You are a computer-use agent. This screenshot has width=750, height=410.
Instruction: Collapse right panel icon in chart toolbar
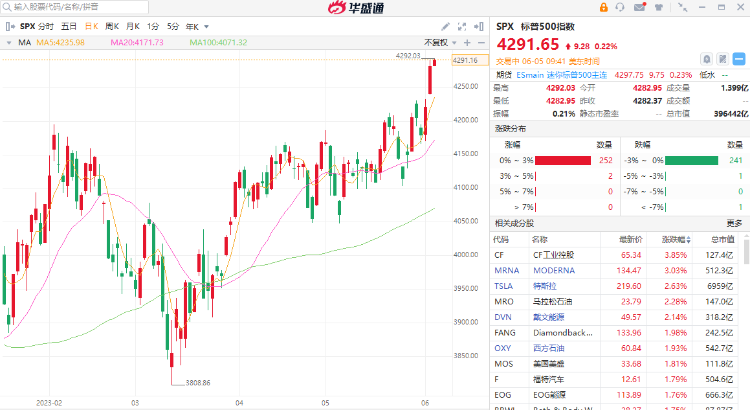click(478, 27)
